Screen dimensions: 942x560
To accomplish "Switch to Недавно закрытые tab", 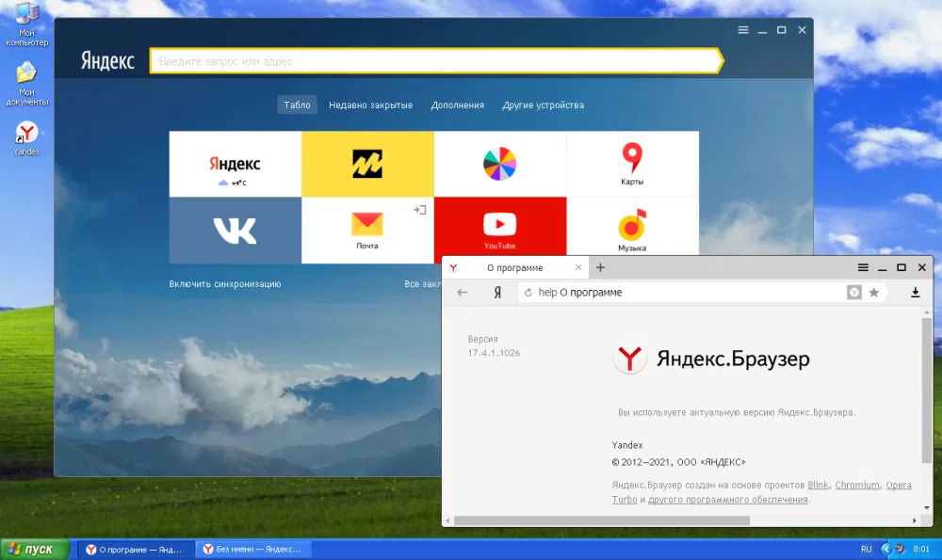I will click(x=370, y=105).
